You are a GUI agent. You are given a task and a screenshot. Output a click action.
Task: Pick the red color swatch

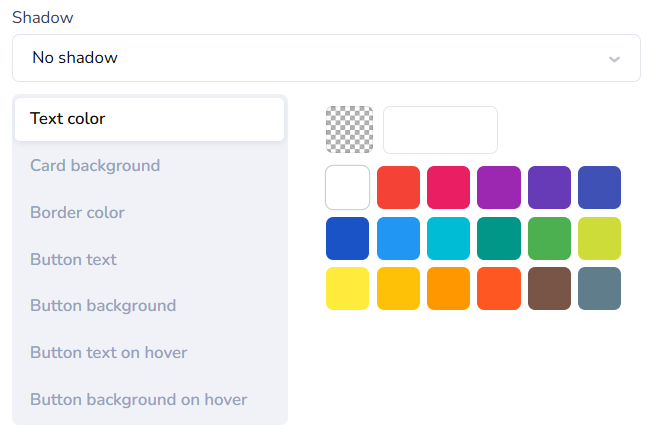tap(398, 188)
